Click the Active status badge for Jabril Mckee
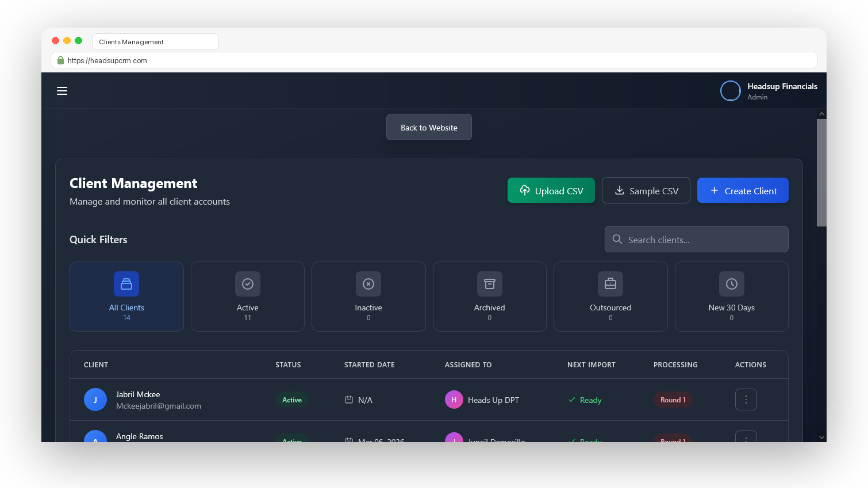This screenshot has height=488, width=868. pos(292,399)
